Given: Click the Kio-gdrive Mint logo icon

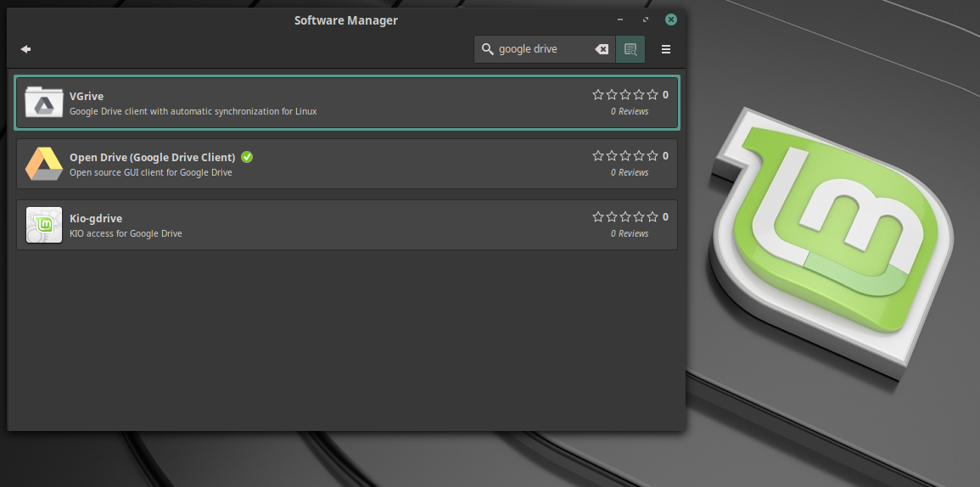Looking at the screenshot, I should coord(44,225).
